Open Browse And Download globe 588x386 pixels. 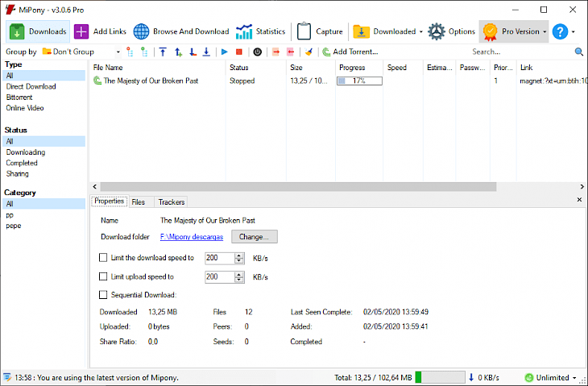point(142,31)
